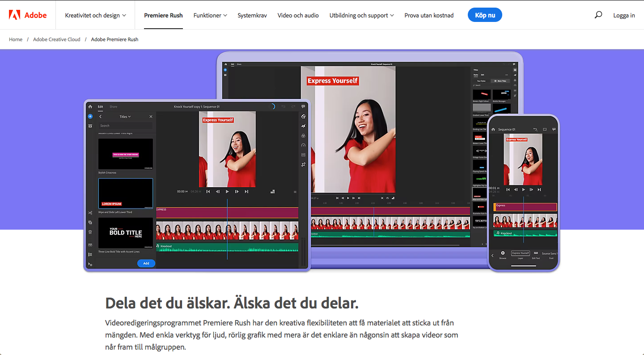Open the comment icon on phone
This screenshot has height=355, width=644.
[554, 129]
